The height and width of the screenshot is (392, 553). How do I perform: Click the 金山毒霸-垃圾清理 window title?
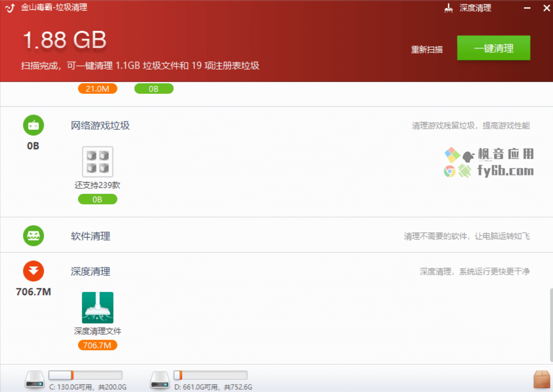(54, 7)
